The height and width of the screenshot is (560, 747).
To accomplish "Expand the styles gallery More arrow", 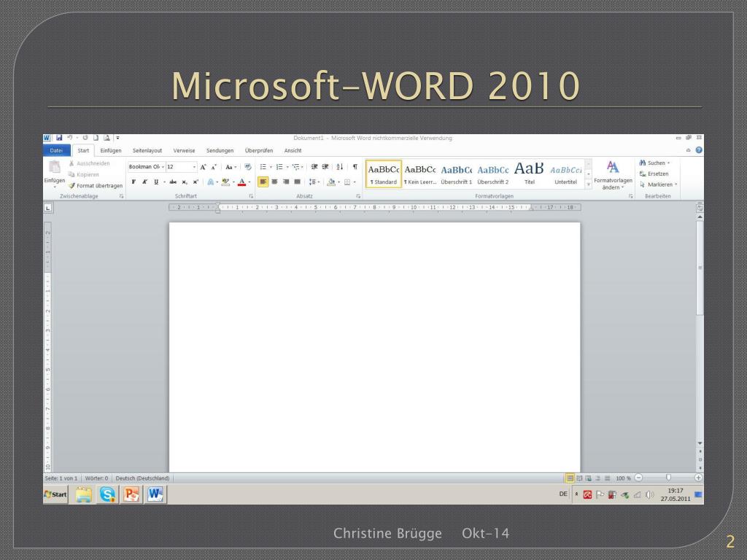I will point(589,184).
